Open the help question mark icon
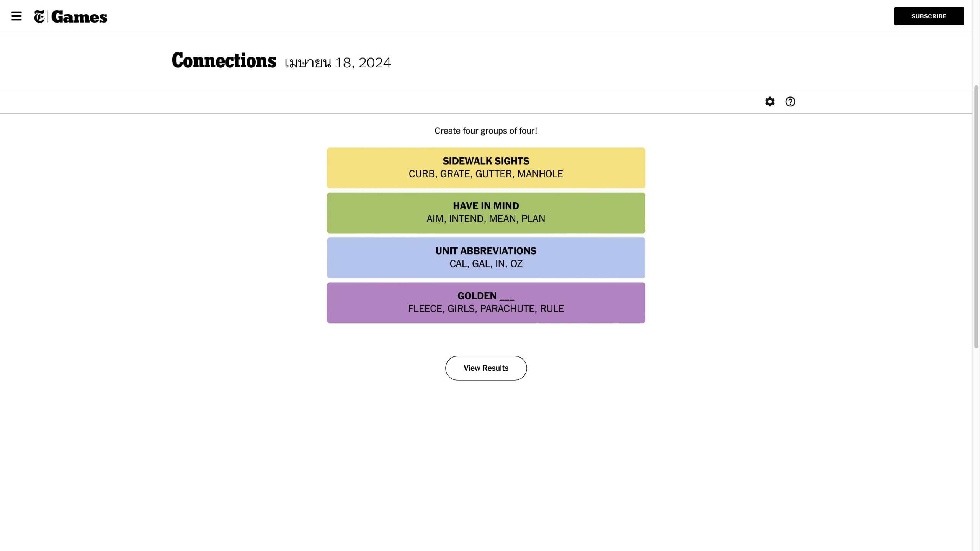980x551 pixels. [790, 101]
